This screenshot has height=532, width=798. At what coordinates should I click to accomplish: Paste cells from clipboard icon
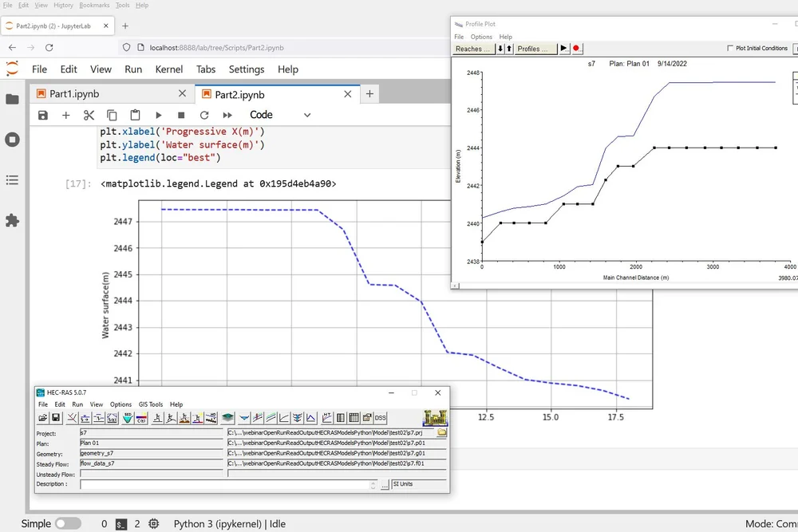(135, 115)
